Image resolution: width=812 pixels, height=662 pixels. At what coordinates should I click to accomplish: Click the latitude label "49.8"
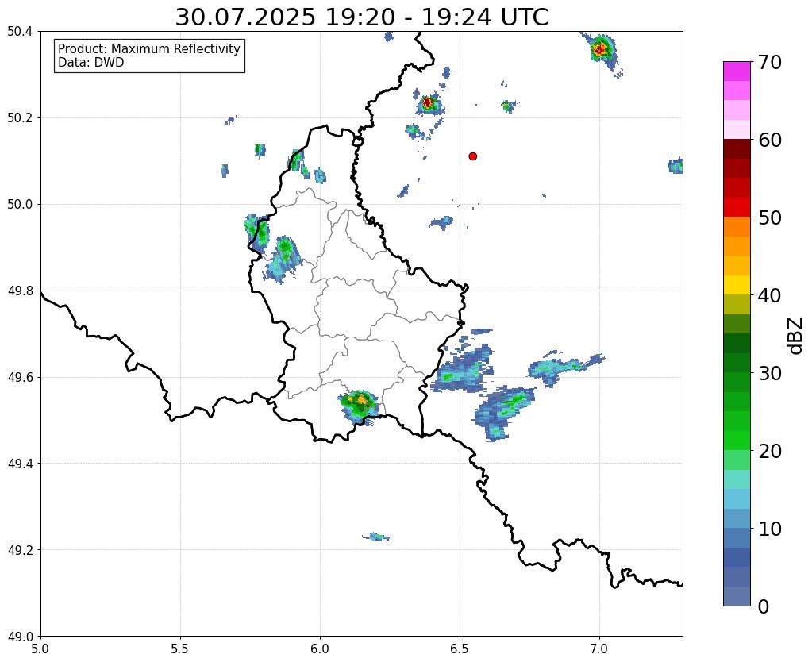point(20,291)
